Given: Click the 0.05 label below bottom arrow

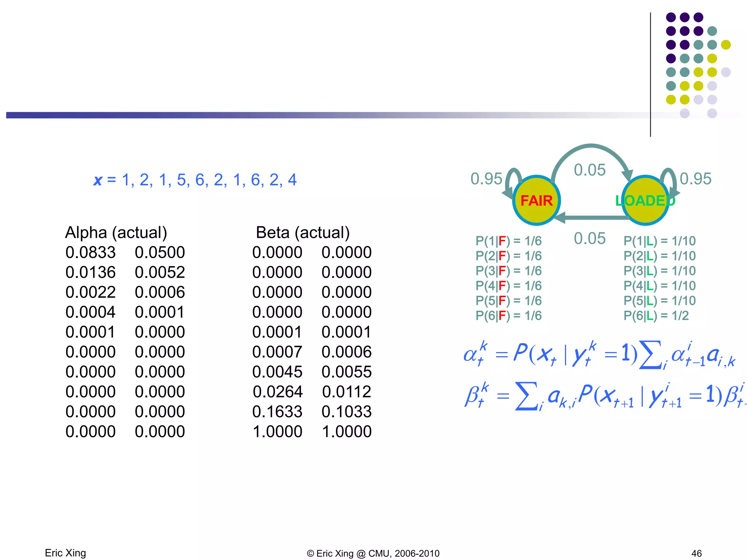Looking at the screenshot, I should (x=590, y=238).
